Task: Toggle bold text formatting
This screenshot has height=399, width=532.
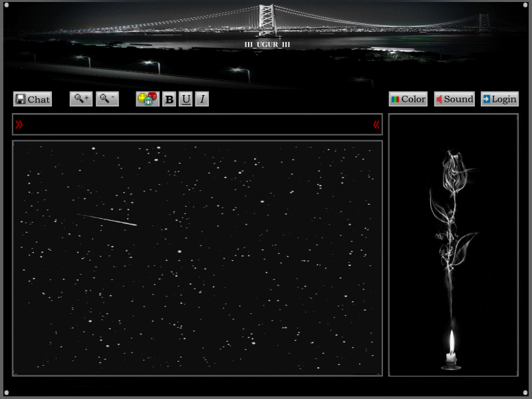Action: coord(169,99)
